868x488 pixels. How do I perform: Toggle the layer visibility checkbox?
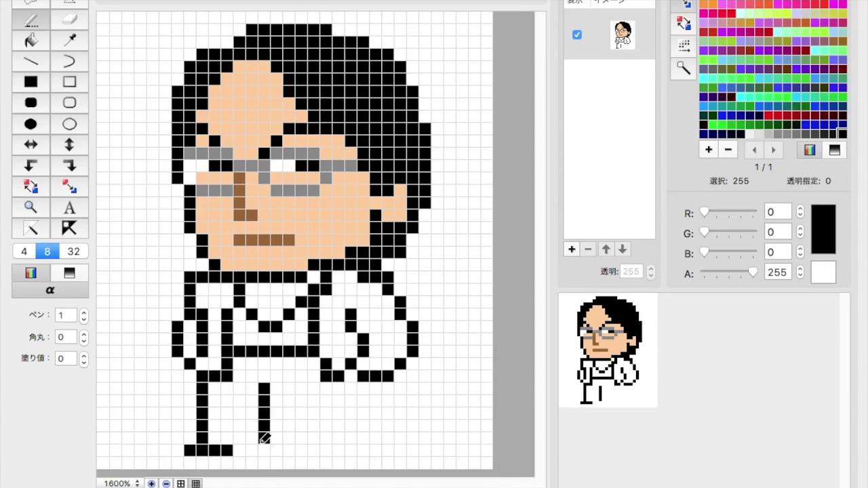click(x=577, y=35)
